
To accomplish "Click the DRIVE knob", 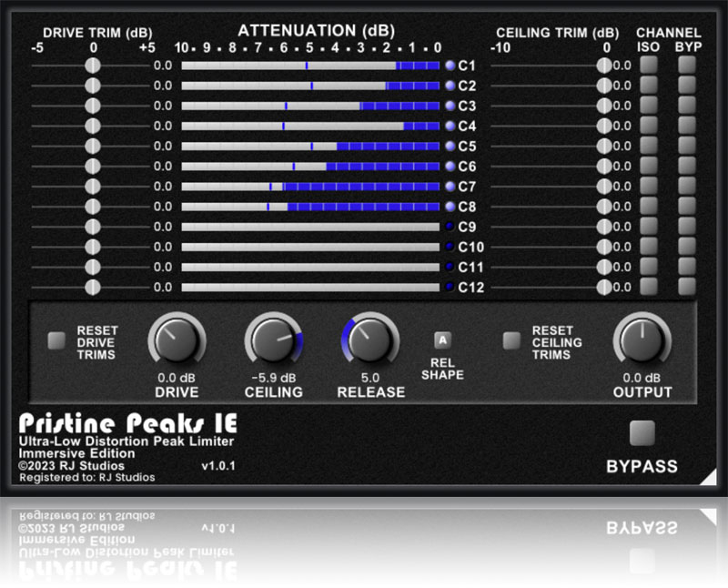I will [172, 341].
